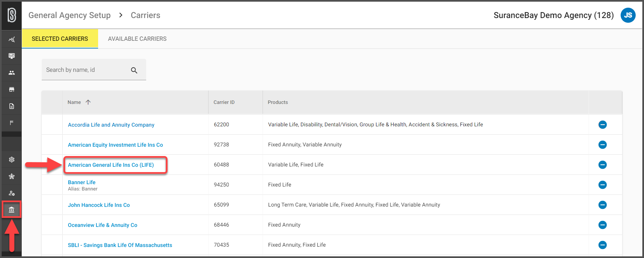Open the star badge sidebar icon

[12, 176]
